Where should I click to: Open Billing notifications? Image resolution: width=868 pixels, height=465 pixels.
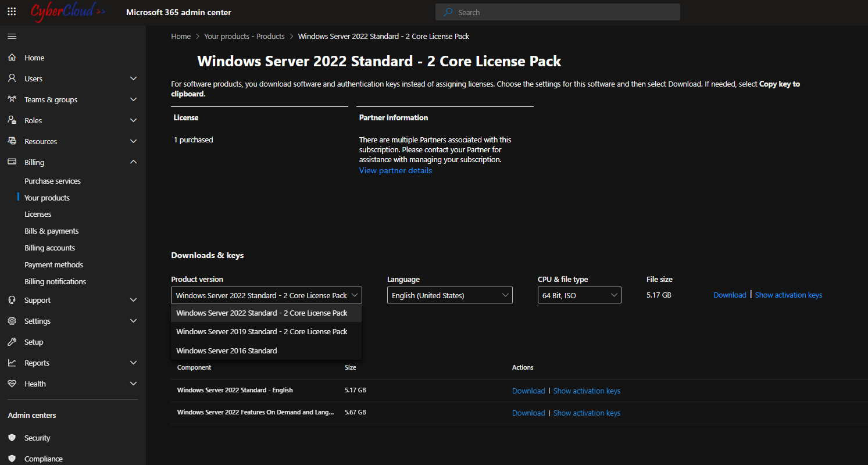(55, 281)
